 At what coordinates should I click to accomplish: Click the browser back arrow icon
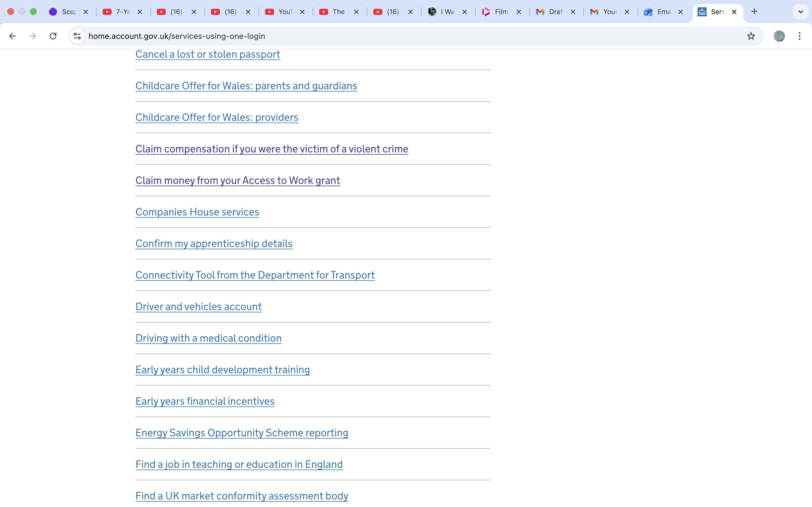[x=12, y=36]
